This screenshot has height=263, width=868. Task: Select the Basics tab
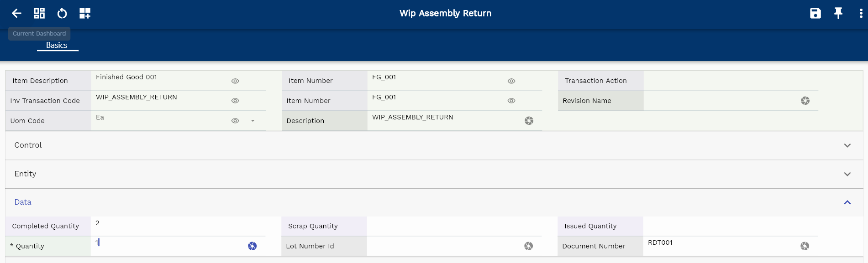pyautogui.click(x=57, y=45)
